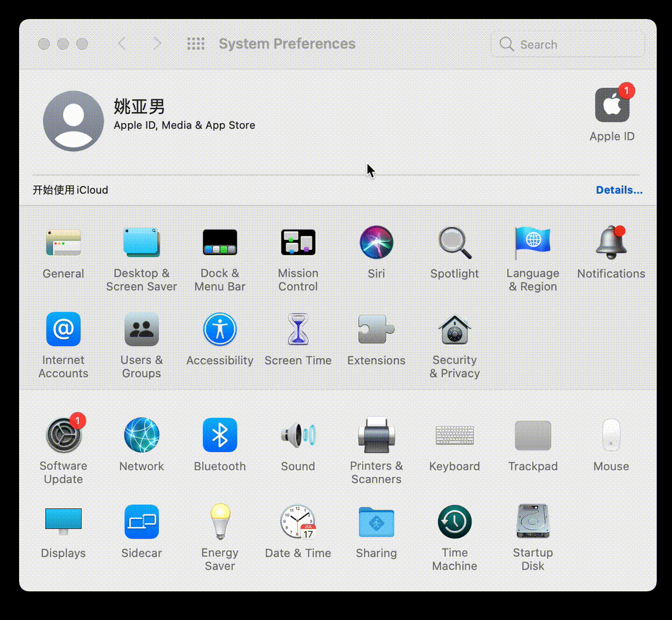Go forward with the right chevron

click(x=157, y=44)
